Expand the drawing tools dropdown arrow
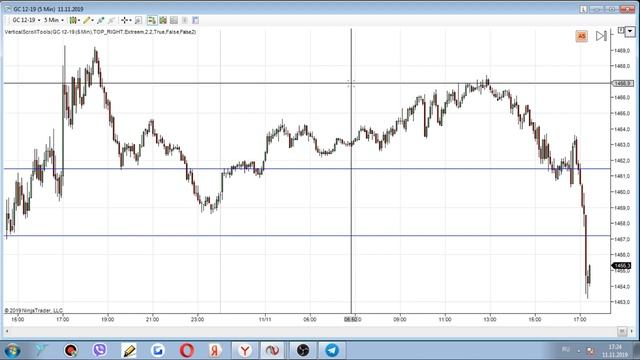 point(93,20)
